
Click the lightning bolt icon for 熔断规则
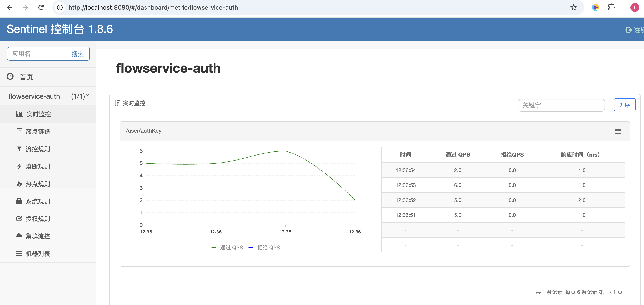click(19, 166)
